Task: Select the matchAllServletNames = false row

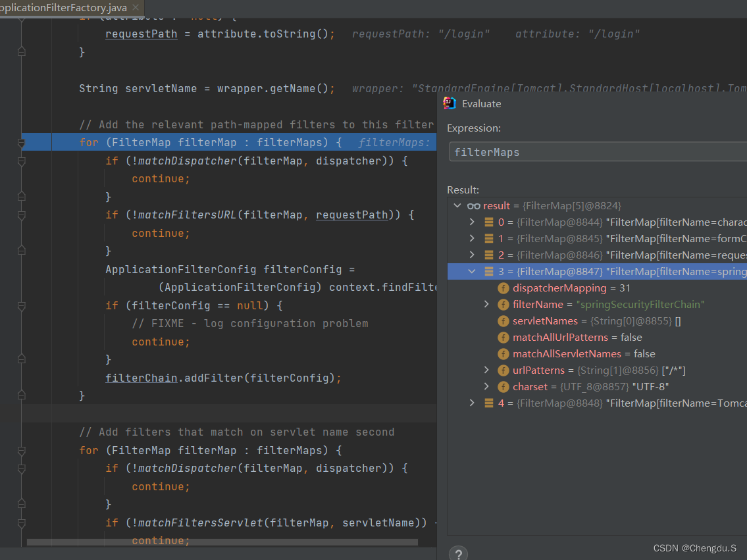Action: click(598, 354)
